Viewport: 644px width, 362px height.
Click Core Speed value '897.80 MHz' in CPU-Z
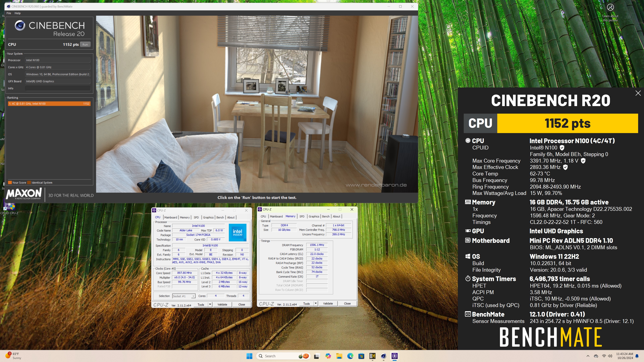click(x=184, y=273)
